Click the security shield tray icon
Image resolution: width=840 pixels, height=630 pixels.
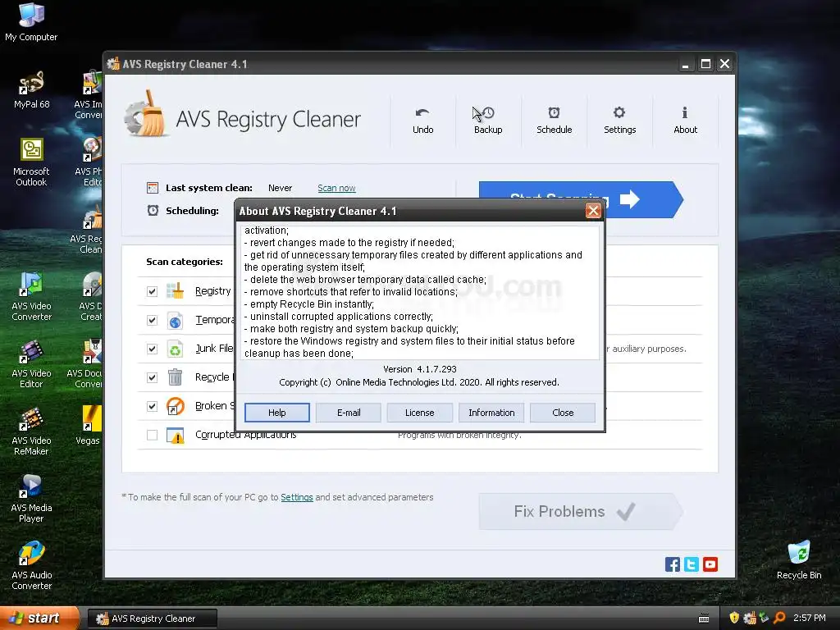pyautogui.click(x=734, y=618)
